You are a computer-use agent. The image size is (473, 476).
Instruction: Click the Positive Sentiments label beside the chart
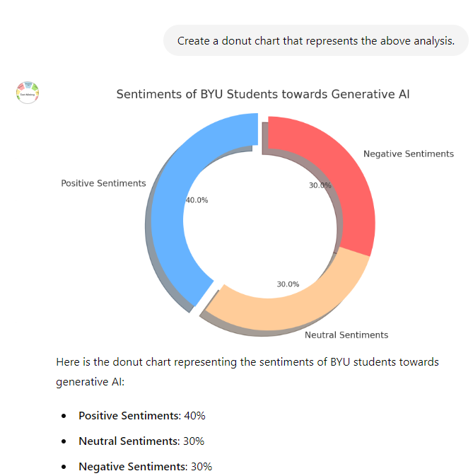(x=103, y=183)
